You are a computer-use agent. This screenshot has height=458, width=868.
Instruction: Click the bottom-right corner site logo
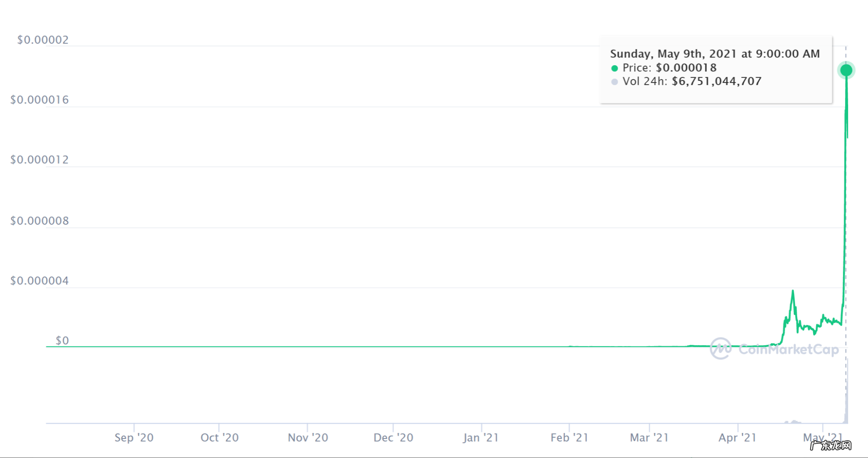click(x=830, y=445)
